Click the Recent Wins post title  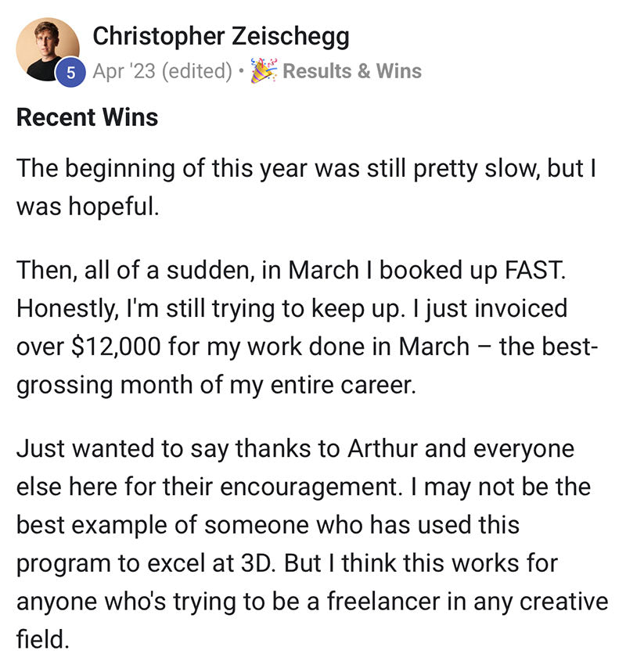[x=87, y=117]
